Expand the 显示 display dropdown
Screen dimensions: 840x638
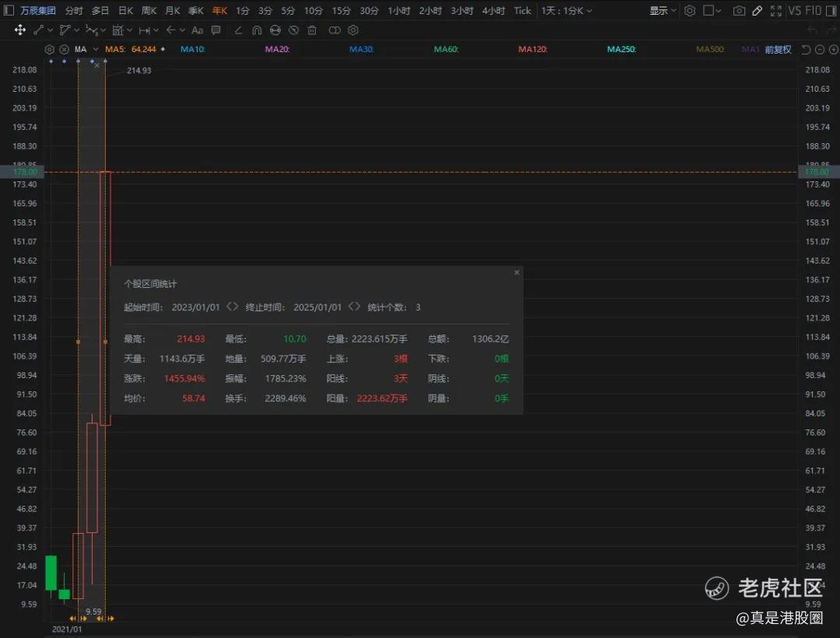[663, 11]
